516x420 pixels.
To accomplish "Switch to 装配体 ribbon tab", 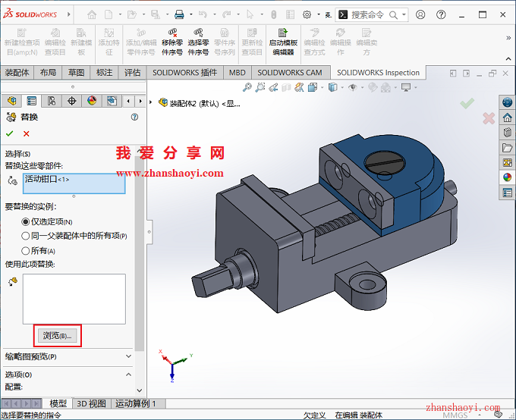I will tap(17, 72).
